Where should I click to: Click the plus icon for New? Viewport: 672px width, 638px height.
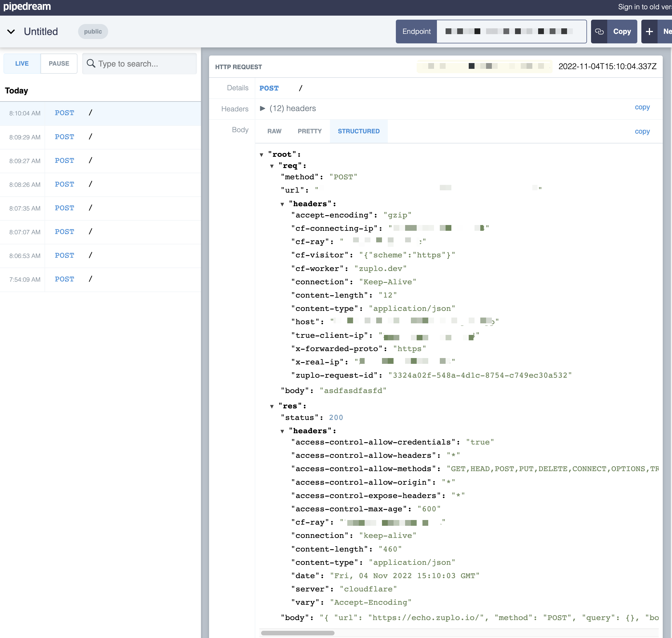pyautogui.click(x=649, y=32)
